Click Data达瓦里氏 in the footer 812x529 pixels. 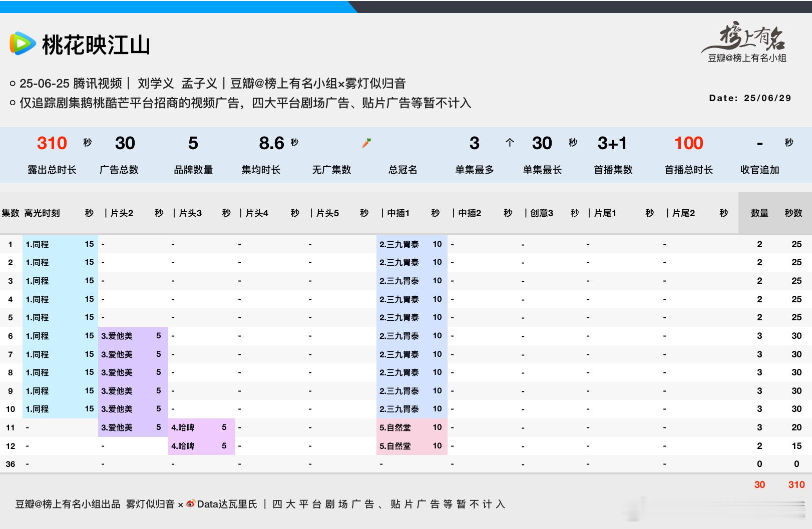(227, 504)
